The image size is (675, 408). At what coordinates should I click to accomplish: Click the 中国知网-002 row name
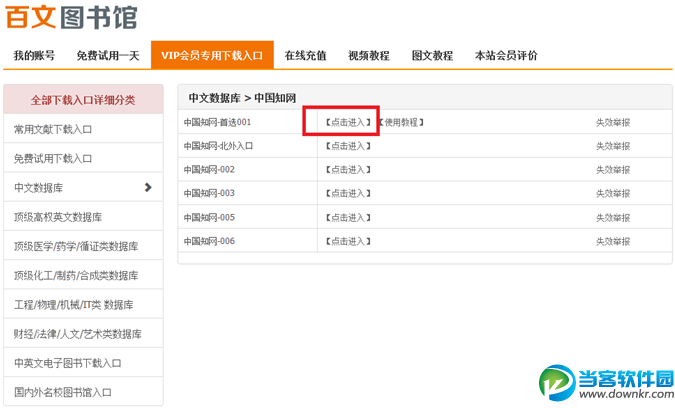pos(209,170)
